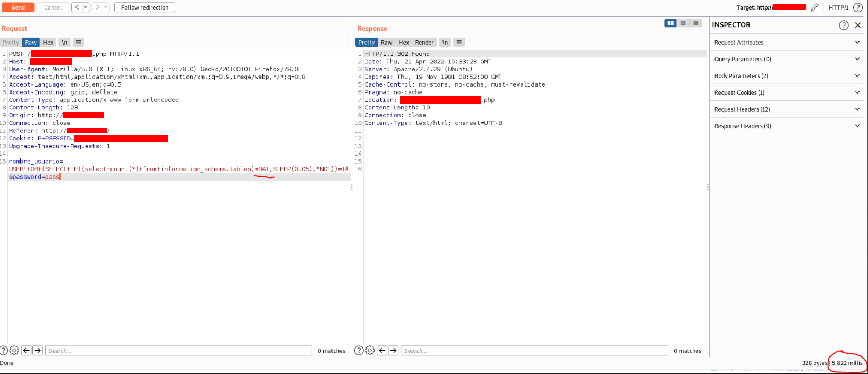Click the 328 bytes status text

[814, 363]
